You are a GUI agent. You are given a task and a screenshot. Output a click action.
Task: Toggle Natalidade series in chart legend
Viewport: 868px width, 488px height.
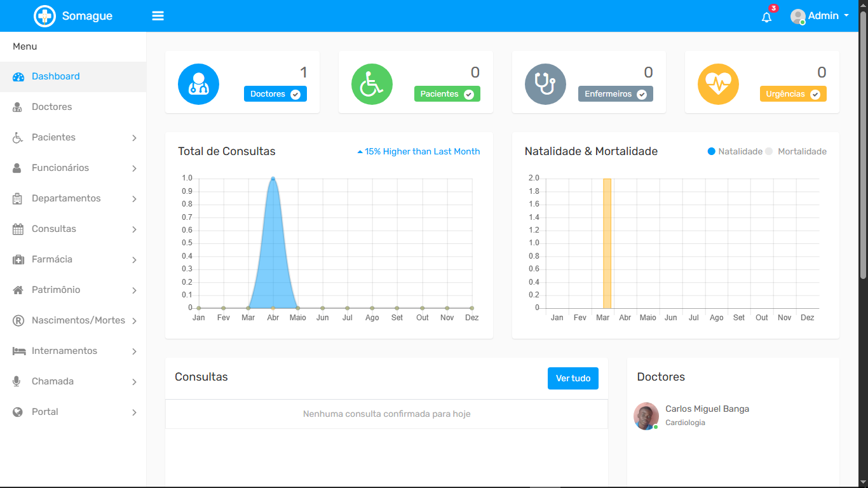click(735, 151)
